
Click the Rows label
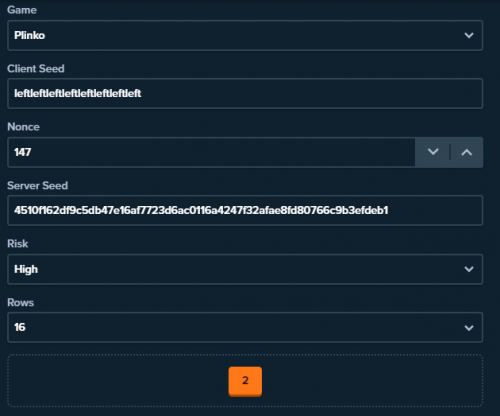[x=20, y=302]
